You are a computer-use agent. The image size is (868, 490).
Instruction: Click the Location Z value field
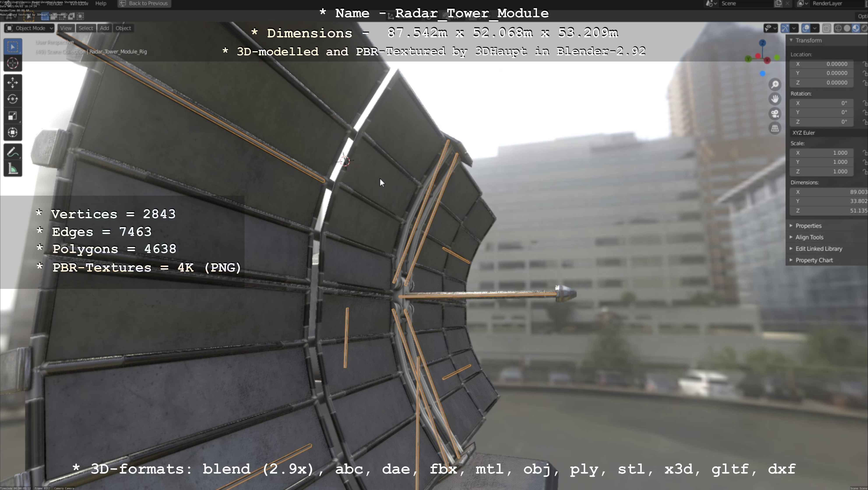[x=822, y=83]
